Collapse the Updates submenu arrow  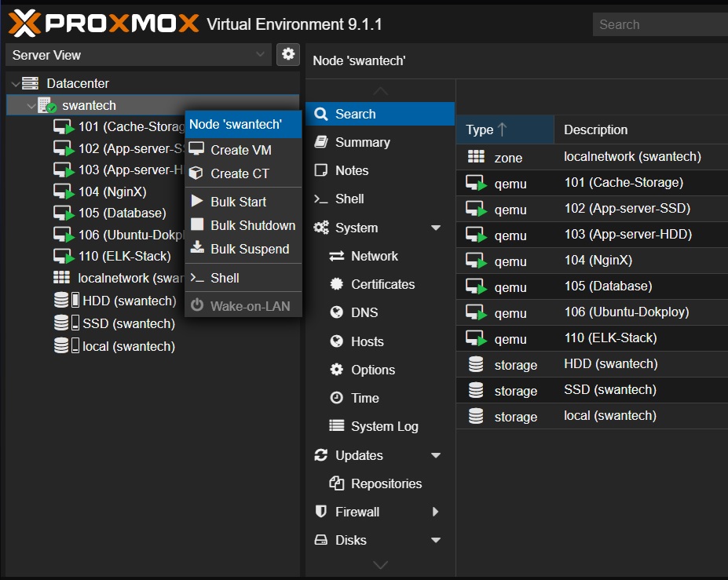(x=436, y=455)
